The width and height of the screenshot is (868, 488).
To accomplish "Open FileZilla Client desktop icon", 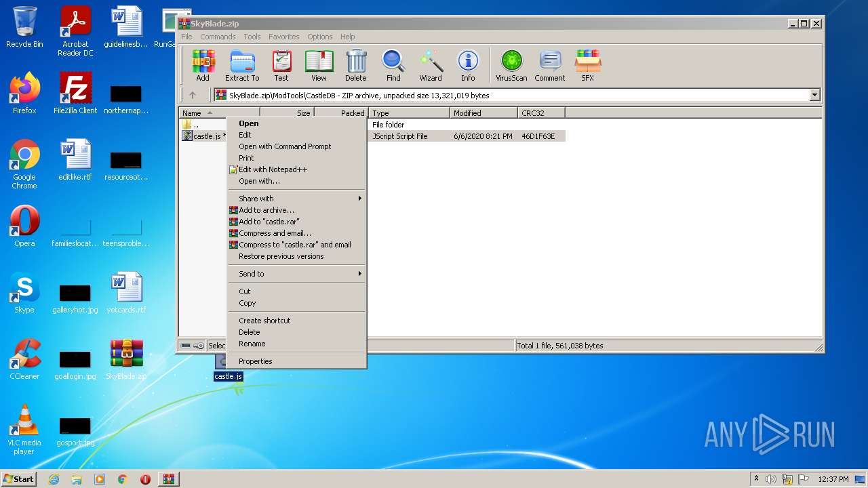I will coord(75,94).
